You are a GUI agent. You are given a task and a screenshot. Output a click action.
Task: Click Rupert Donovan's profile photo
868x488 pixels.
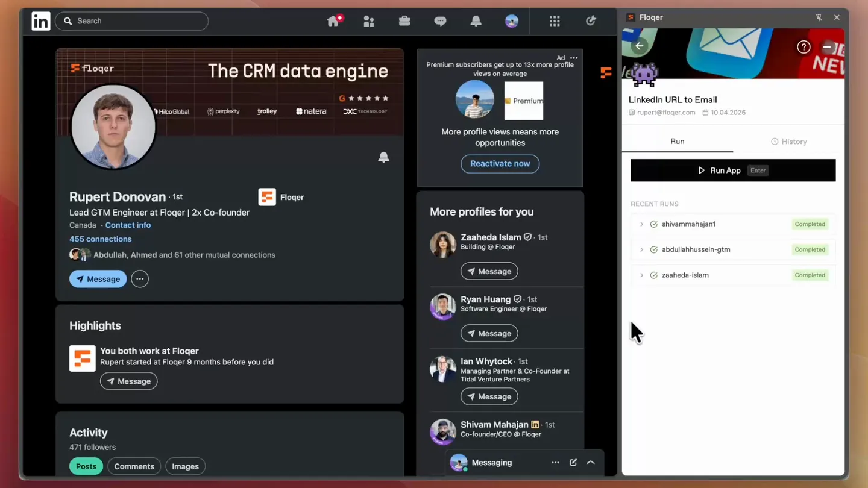pos(113,127)
